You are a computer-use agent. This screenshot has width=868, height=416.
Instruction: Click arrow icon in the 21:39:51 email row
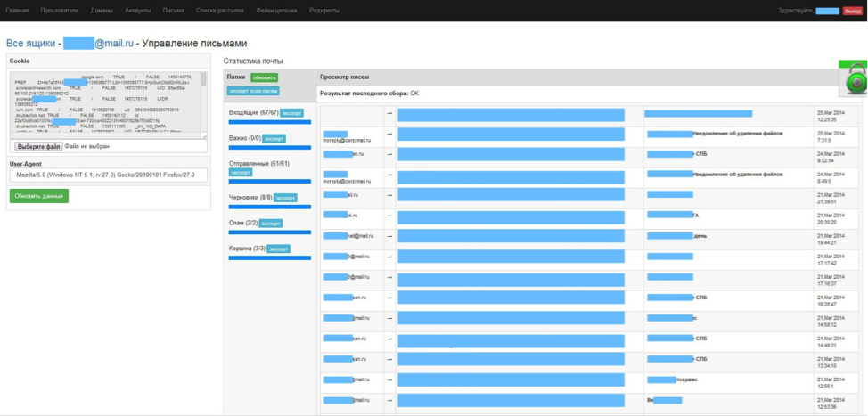[389, 195]
